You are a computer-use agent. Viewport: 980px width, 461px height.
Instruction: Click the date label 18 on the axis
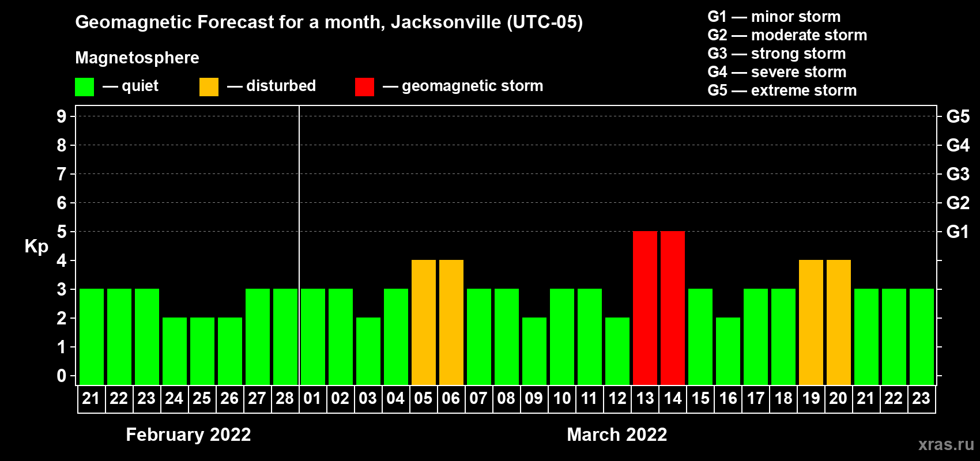(783, 398)
